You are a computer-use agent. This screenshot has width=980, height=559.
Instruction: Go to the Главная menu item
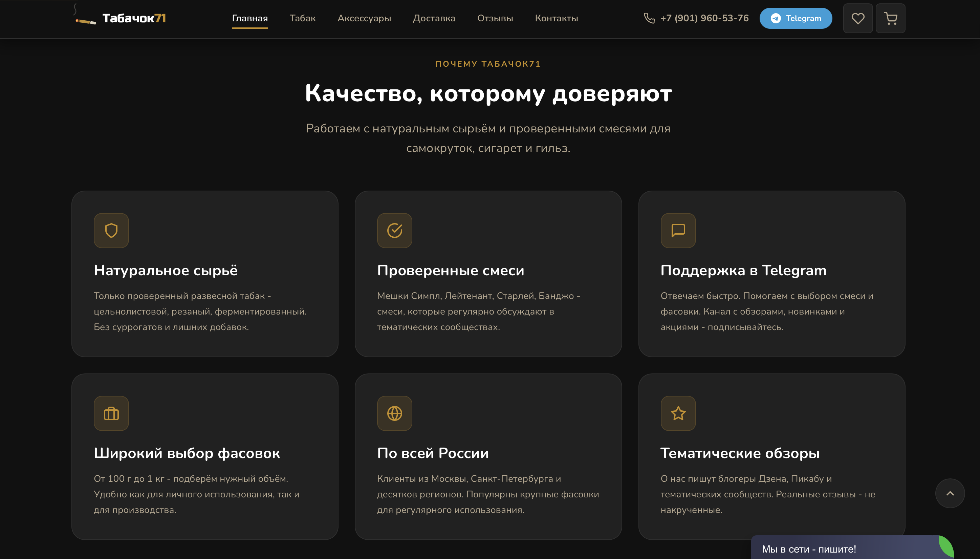click(x=250, y=18)
